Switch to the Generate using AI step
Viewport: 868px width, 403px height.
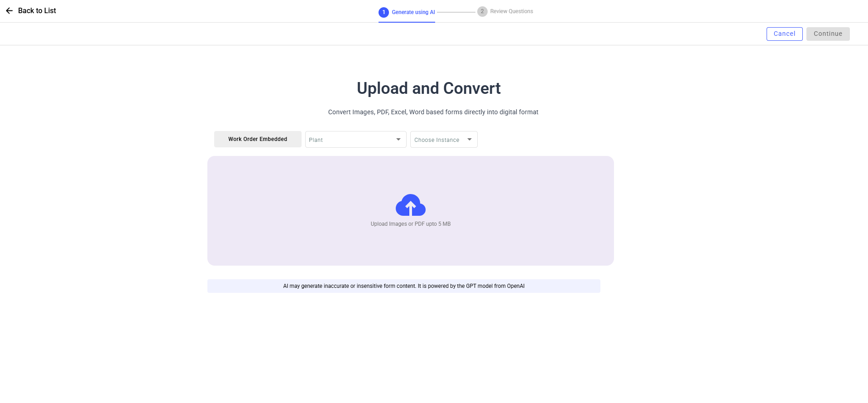tap(413, 12)
